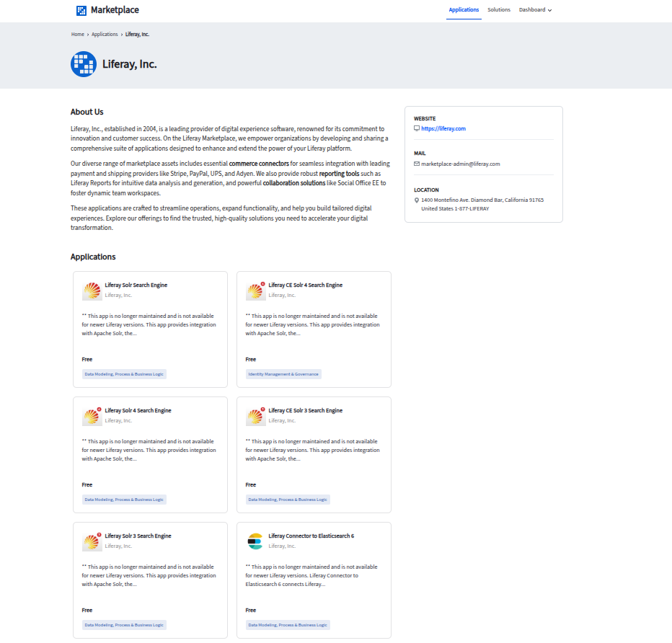This screenshot has width=672, height=643.
Task: Open the https://liferay.com website link
Action: click(x=443, y=128)
